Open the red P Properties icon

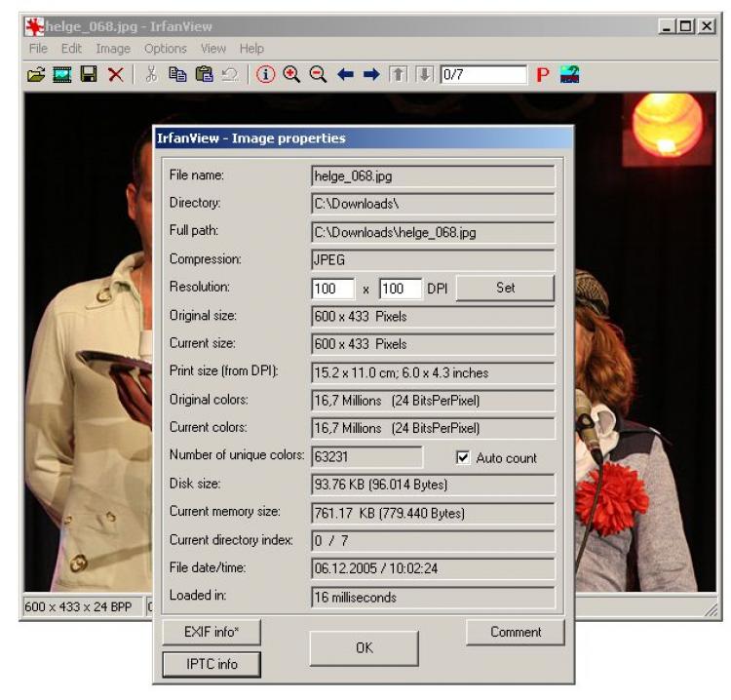click(543, 75)
